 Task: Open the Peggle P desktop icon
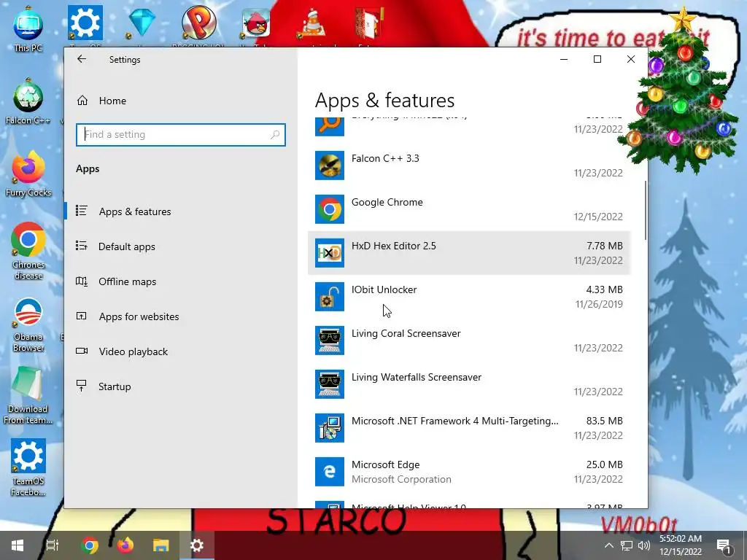[198, 24]
